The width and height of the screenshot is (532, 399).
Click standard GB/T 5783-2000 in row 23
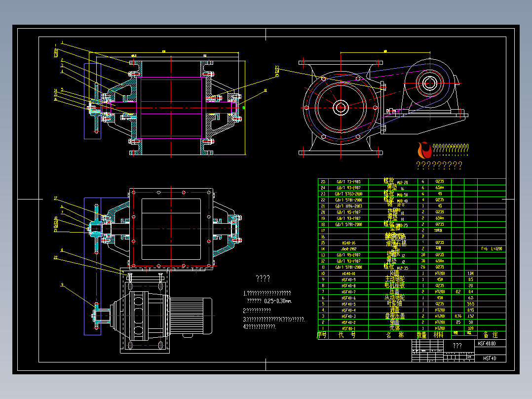pos(348,194)
